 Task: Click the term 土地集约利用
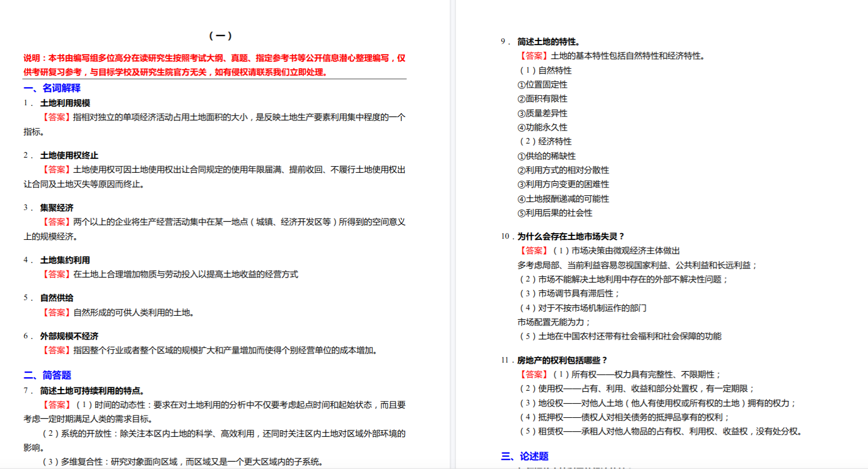[65, 260]
